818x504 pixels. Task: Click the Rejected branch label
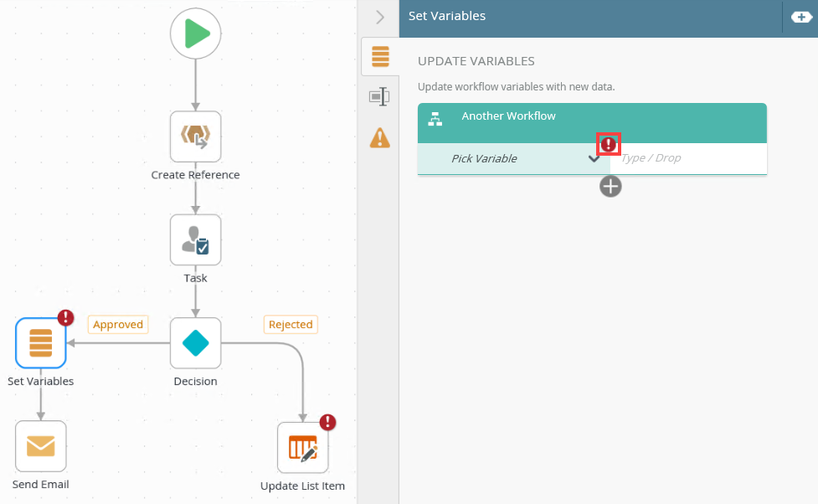(x=291, y=325)
